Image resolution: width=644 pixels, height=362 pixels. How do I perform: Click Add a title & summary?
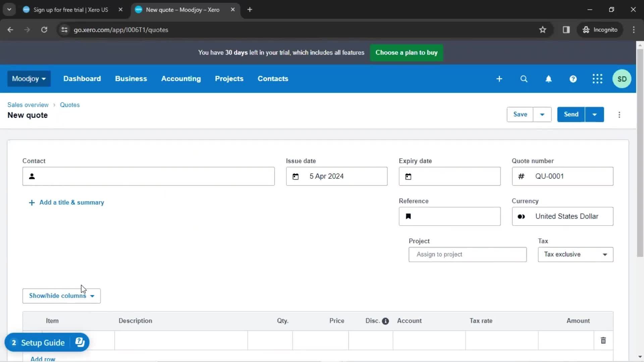click(66, 202)
